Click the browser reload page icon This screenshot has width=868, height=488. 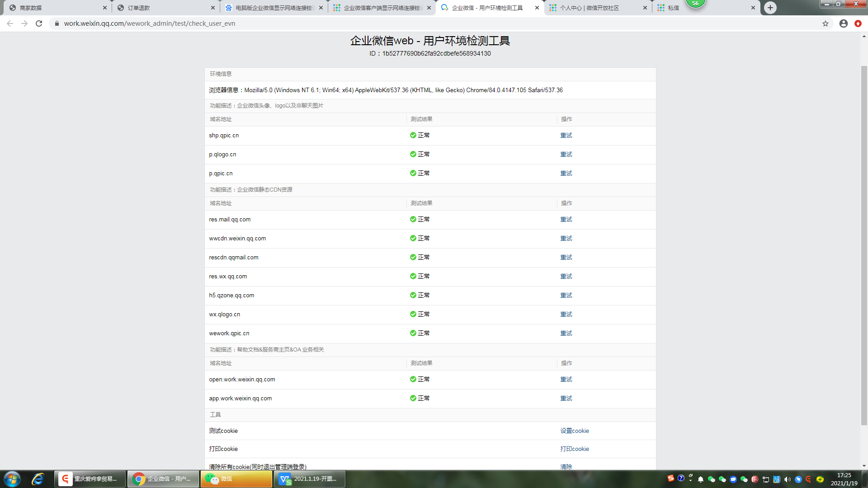tap(39, 23)
